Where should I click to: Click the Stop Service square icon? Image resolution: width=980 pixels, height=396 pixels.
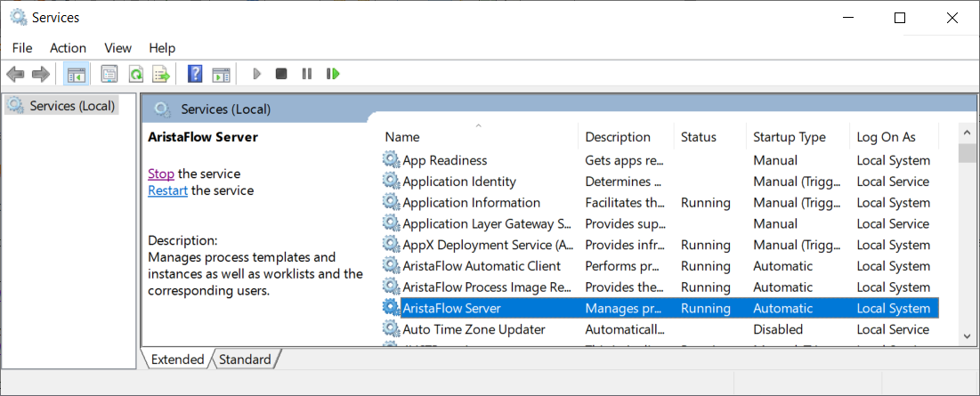(x=281, y=75)
